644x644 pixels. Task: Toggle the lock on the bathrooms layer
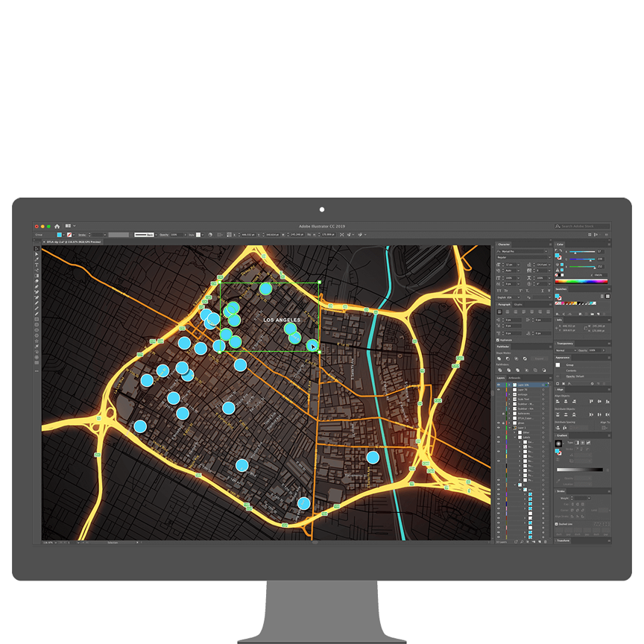pyautogui.click(x=503, y=414)
